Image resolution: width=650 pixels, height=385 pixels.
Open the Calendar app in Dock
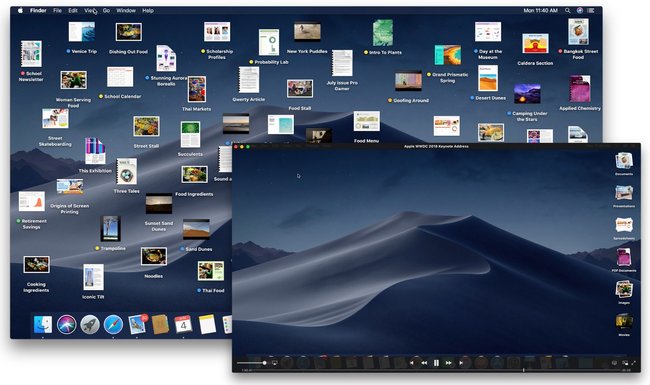(183, 324)
